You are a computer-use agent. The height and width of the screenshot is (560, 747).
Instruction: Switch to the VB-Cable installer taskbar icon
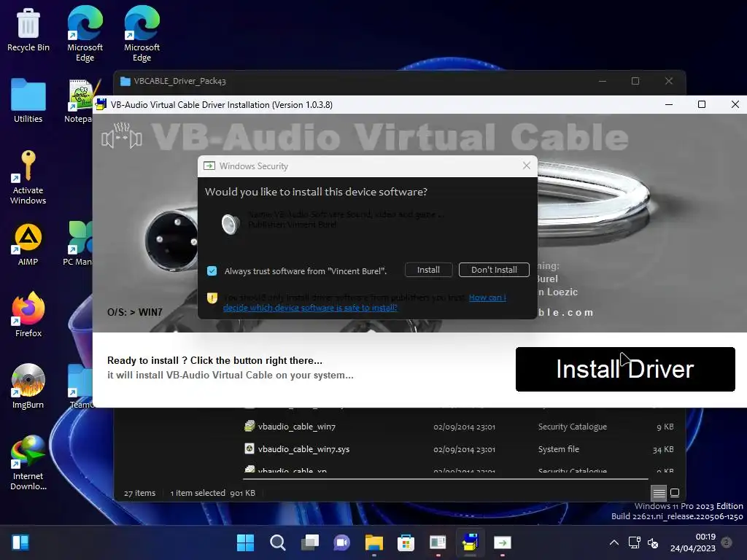[470, 542]
